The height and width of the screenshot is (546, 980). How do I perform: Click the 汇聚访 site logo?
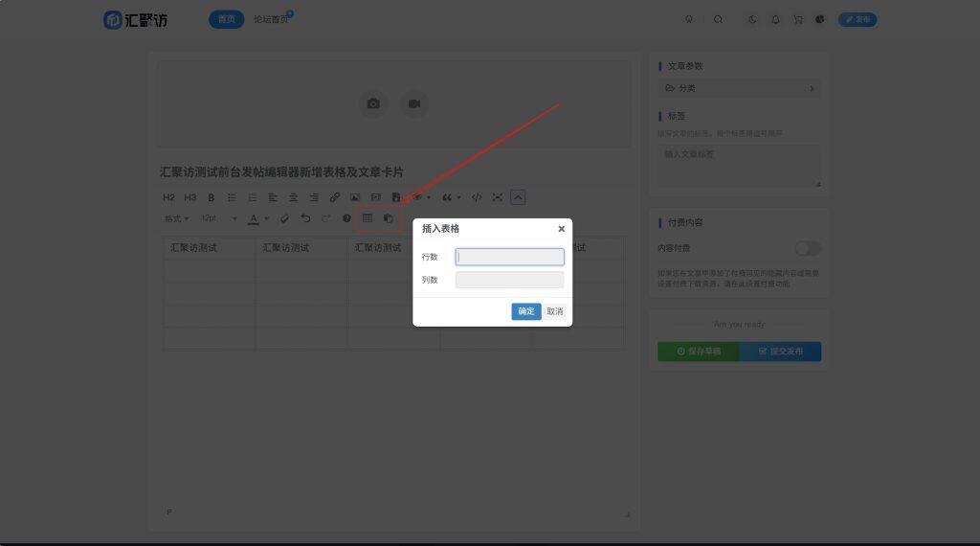(x=136, y=20)
